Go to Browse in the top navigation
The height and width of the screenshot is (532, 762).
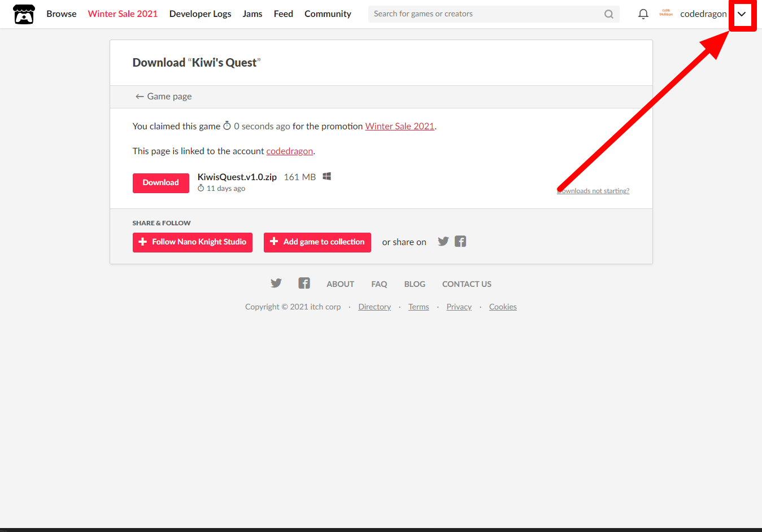click(62, 14)
